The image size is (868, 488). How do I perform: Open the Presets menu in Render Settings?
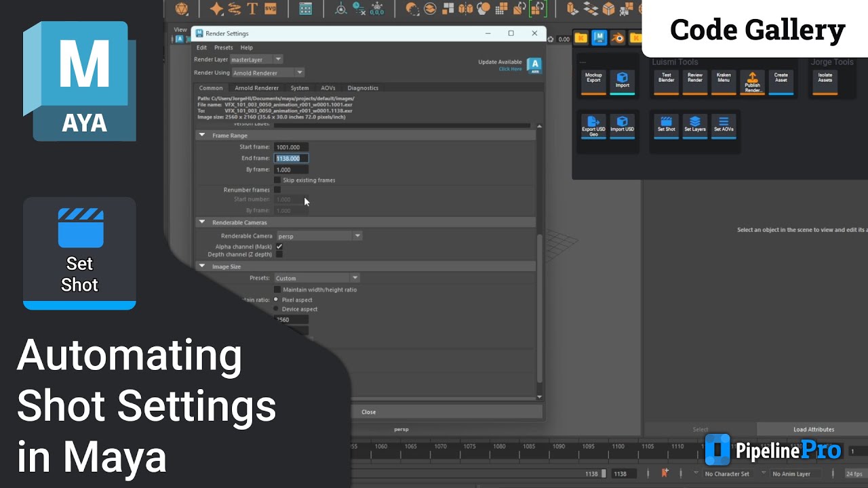coord(223,47)
